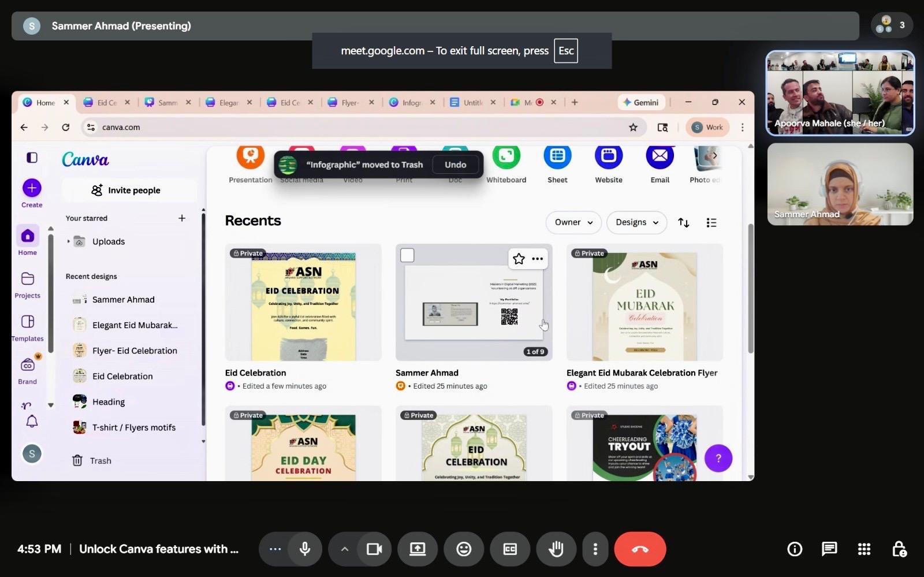Screen dimensions: 924x577
Task: Switch to the Home browser tab
Action: tap(46, 103)
